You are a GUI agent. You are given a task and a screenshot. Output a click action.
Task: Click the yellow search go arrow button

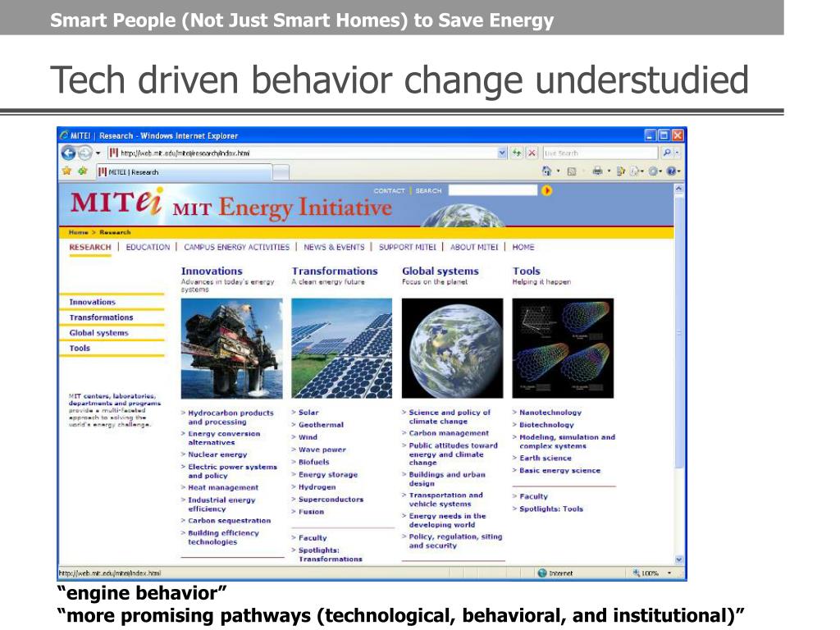click(546, 190)
